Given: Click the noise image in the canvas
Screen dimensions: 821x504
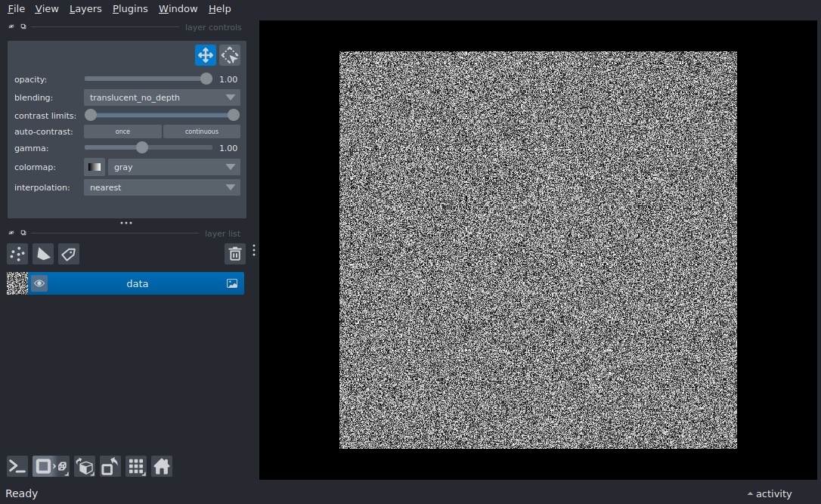Looking at the screenshot, I should 538,249.
